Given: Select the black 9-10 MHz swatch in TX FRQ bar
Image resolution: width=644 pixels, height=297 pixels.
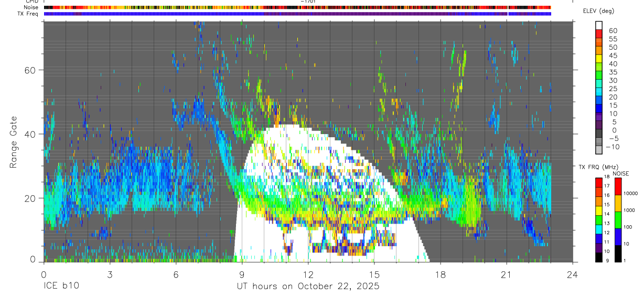Looking at the screenshot, I should pyautogui.click(x=599, y=257).
